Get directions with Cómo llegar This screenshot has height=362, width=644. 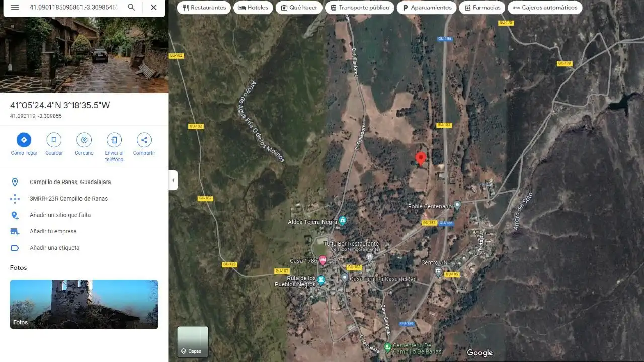24,145
